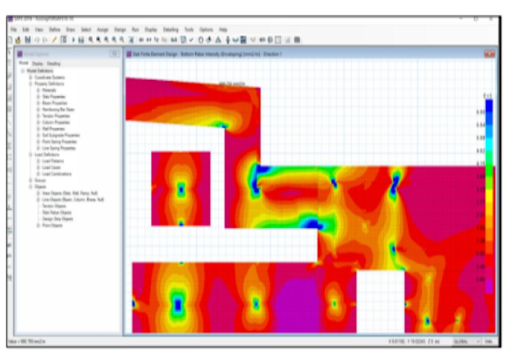This screenshot has height=360, width=512.
Task: Collapse the Property Definitions node
Action: tap(30, 84)
